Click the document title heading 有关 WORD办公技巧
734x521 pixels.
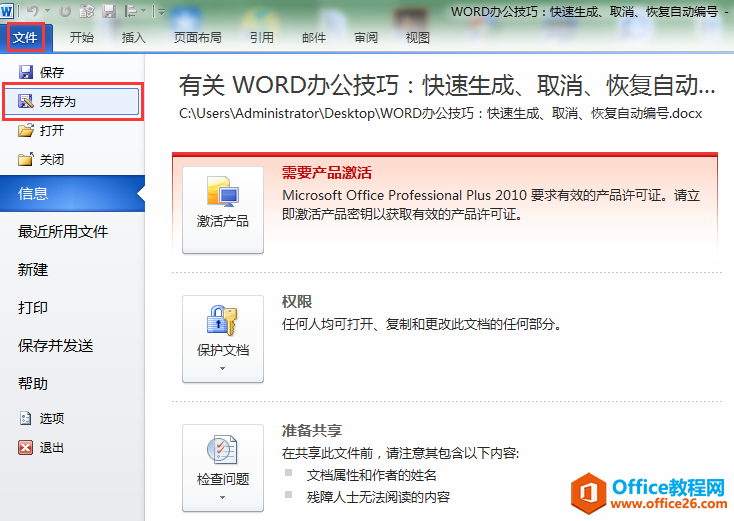447,85
